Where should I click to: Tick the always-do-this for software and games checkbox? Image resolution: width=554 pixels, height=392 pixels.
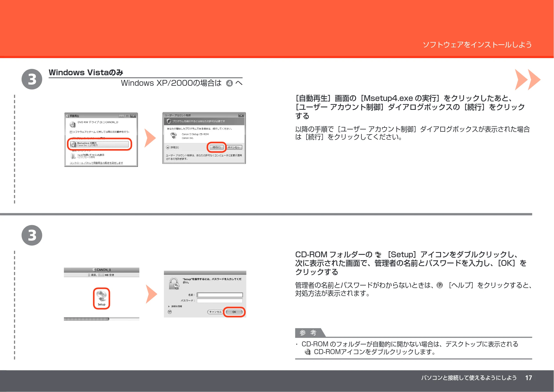[71, 132]
